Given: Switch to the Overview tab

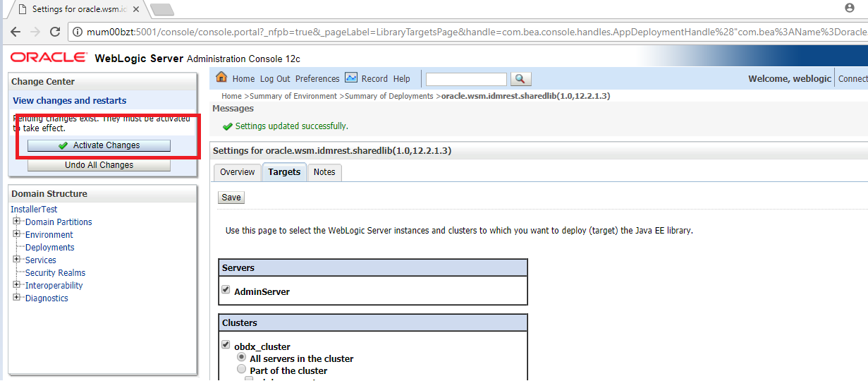Looking at the screenshot, I should coord(237,172).
